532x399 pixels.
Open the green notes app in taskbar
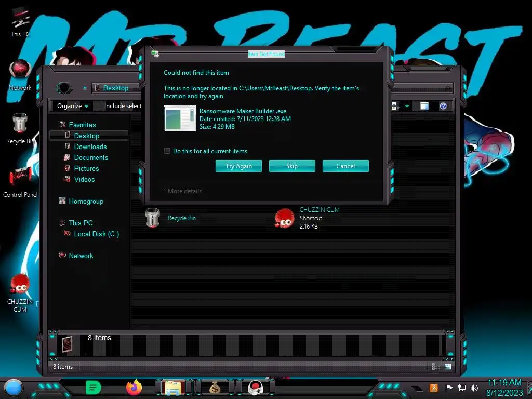94,388
